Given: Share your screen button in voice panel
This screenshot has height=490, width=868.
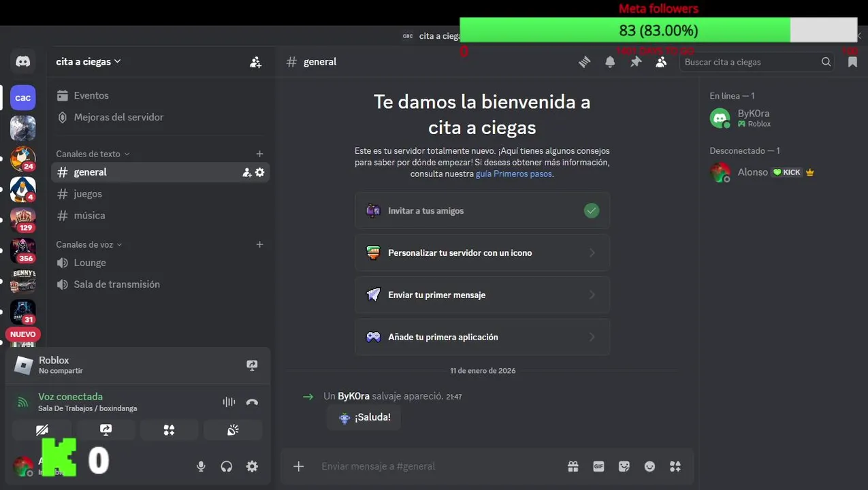Looking at the screenshot, I should coord(106,429).
